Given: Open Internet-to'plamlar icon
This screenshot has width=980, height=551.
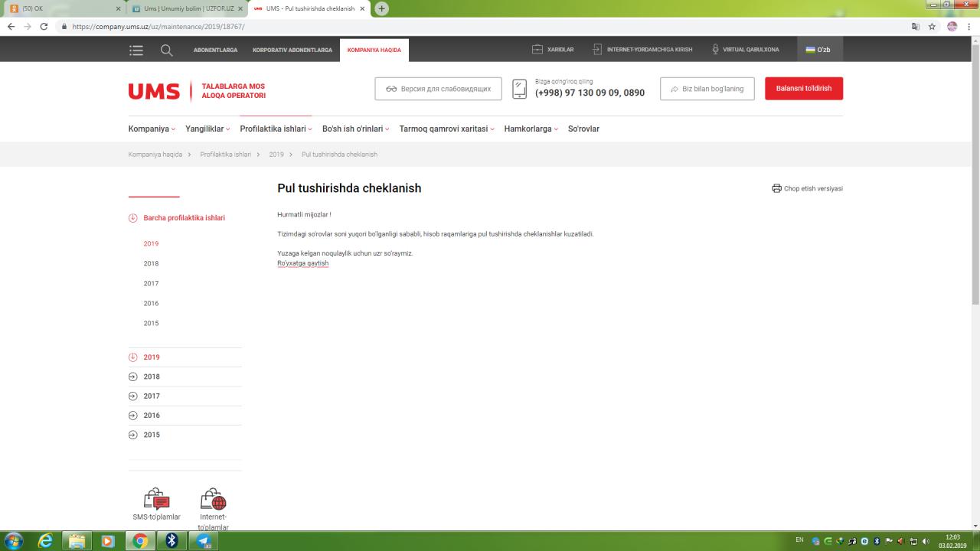Looking at the screenshot, I should (x=213, y=500).
